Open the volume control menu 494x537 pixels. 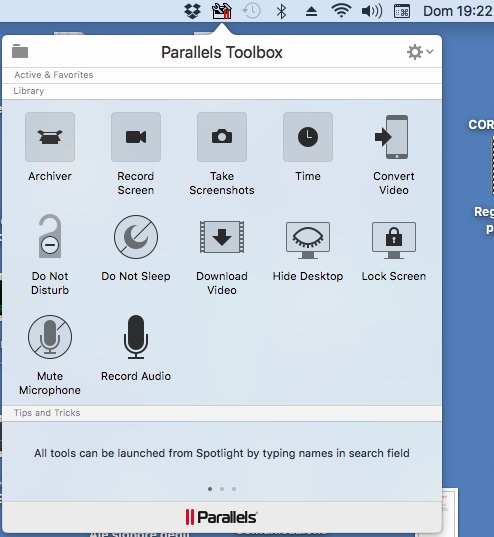pos(372,11)
